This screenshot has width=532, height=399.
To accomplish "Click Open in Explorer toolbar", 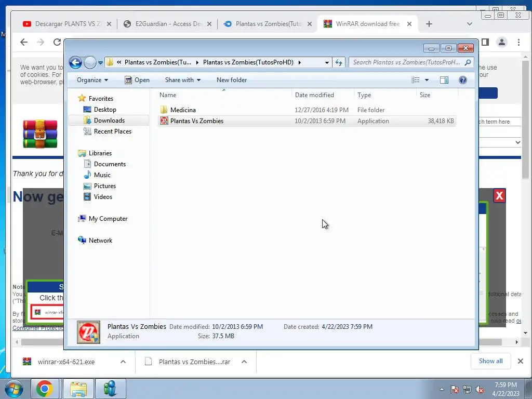I will (137, 80).
